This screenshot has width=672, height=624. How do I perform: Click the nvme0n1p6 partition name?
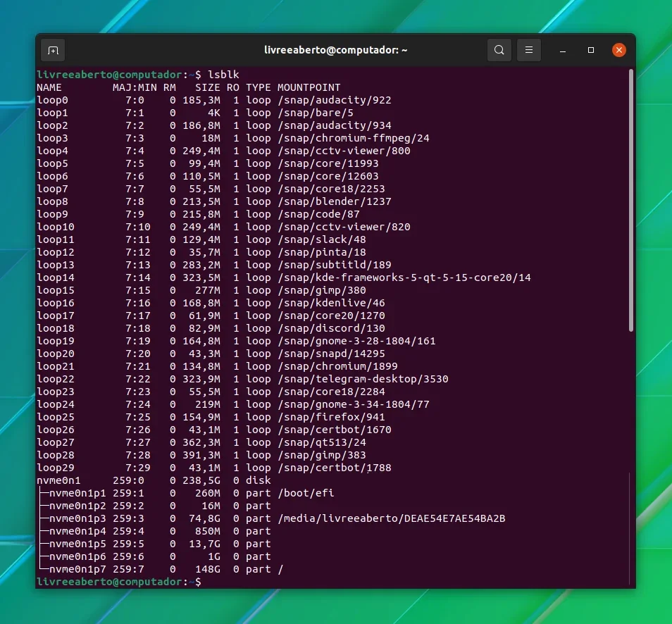(x=77, y=556)
